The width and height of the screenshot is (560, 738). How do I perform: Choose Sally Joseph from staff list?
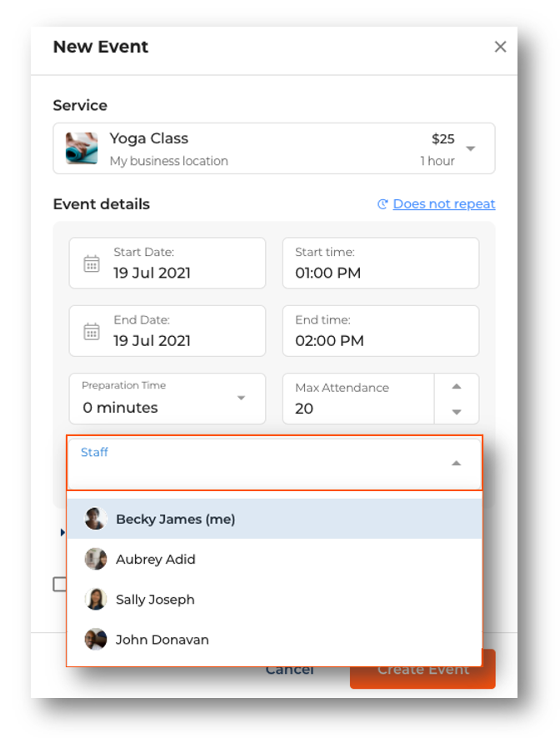coord(155,599)
